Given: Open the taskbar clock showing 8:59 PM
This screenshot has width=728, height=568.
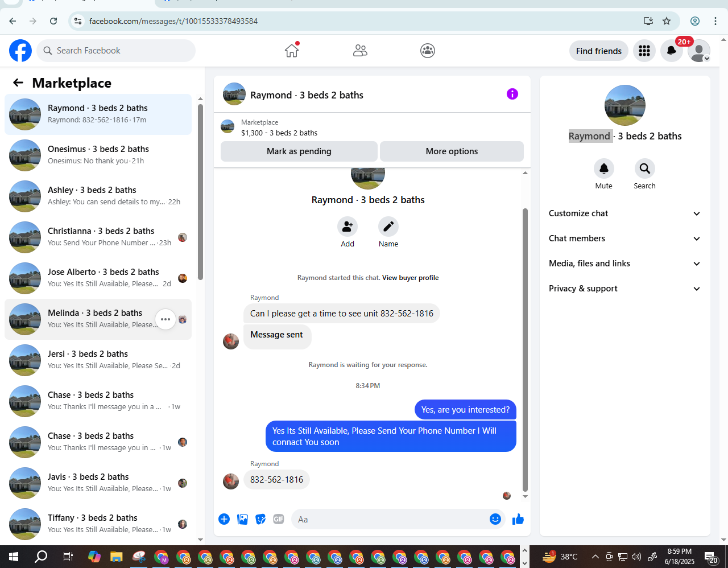Looking at the screenshot, I should (680, 557).
